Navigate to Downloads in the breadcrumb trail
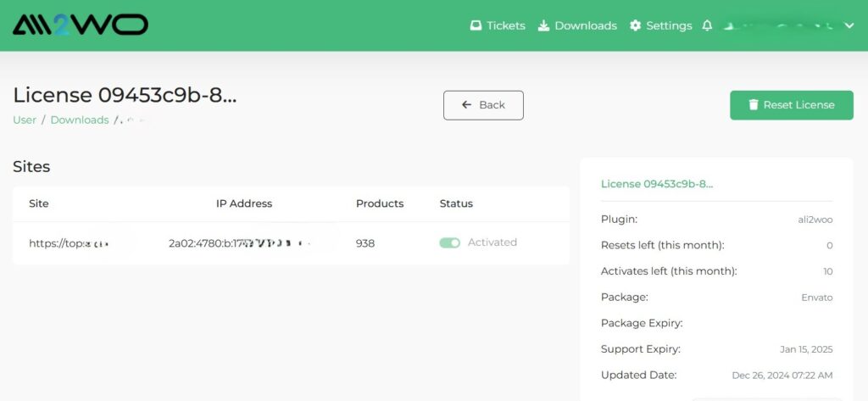 click(x=80, y=120)
